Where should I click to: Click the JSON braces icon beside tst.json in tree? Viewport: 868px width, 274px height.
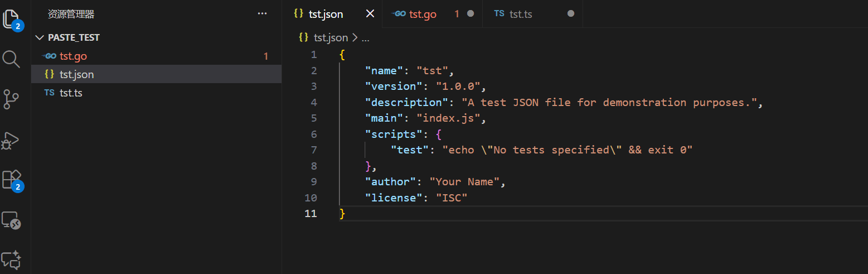click(x=49, y=74)
